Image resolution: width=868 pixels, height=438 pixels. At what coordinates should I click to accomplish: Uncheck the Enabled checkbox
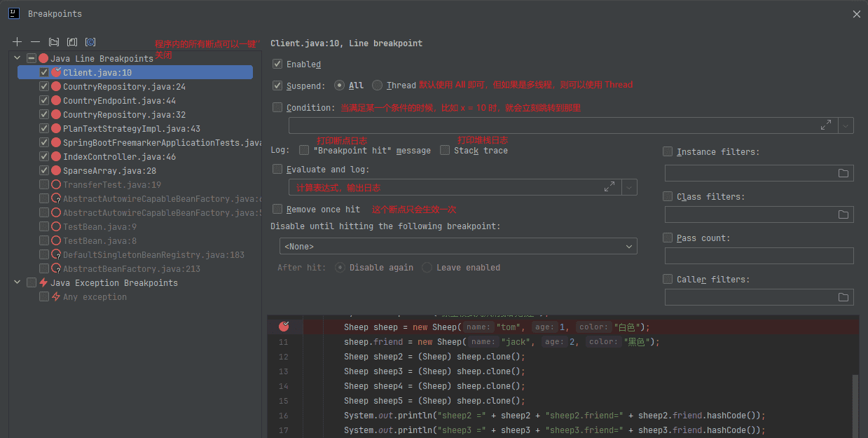click(277, 64)
